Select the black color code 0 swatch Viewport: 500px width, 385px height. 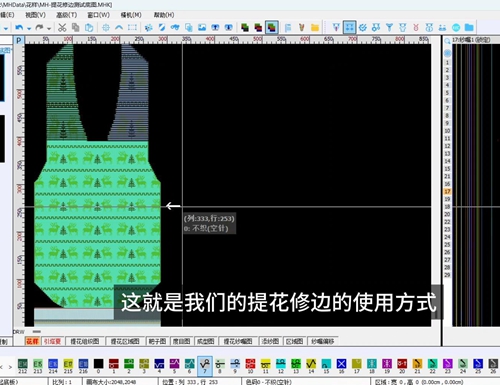click(98, 366)
